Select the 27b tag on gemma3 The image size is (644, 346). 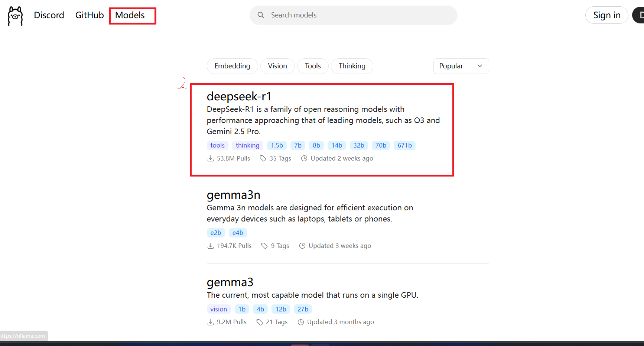(x=303, y=309)
